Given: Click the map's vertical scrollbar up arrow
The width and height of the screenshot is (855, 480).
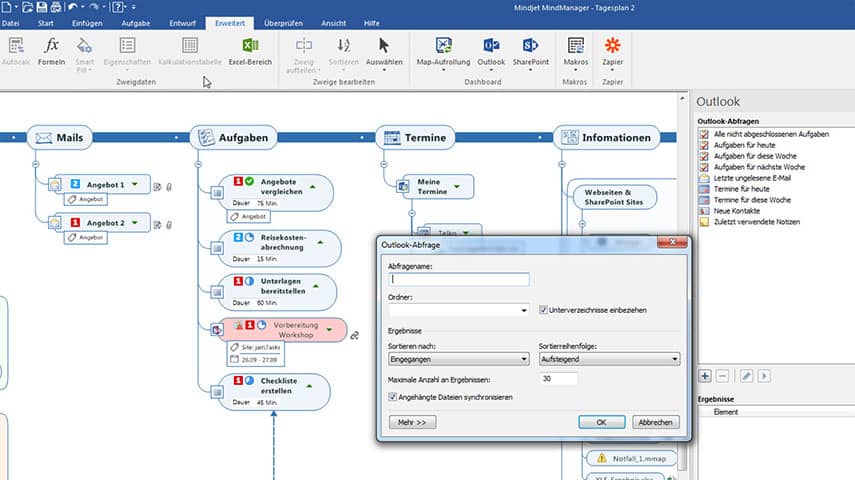Looking at the screenshot, I should [x=682, y=98].
